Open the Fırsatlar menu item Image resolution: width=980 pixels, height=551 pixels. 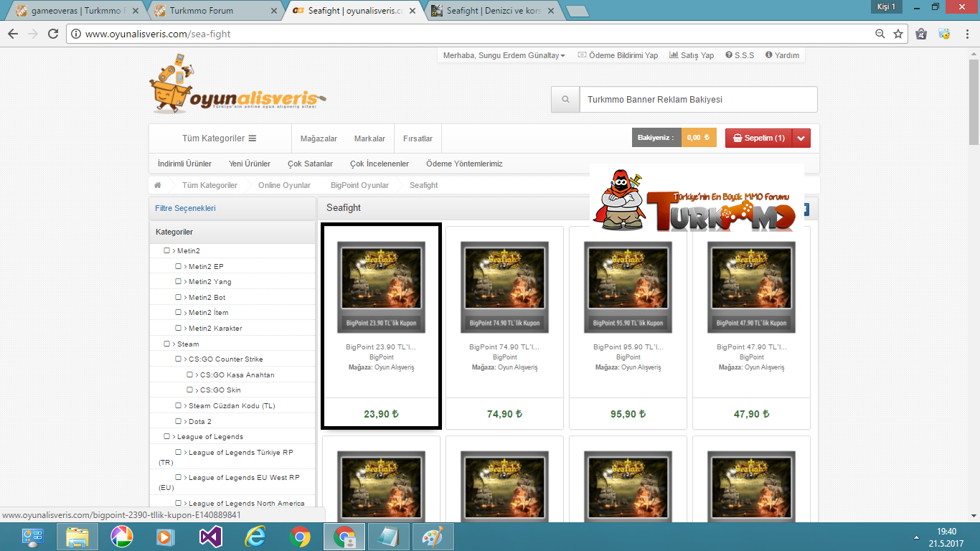coord(418,138)
